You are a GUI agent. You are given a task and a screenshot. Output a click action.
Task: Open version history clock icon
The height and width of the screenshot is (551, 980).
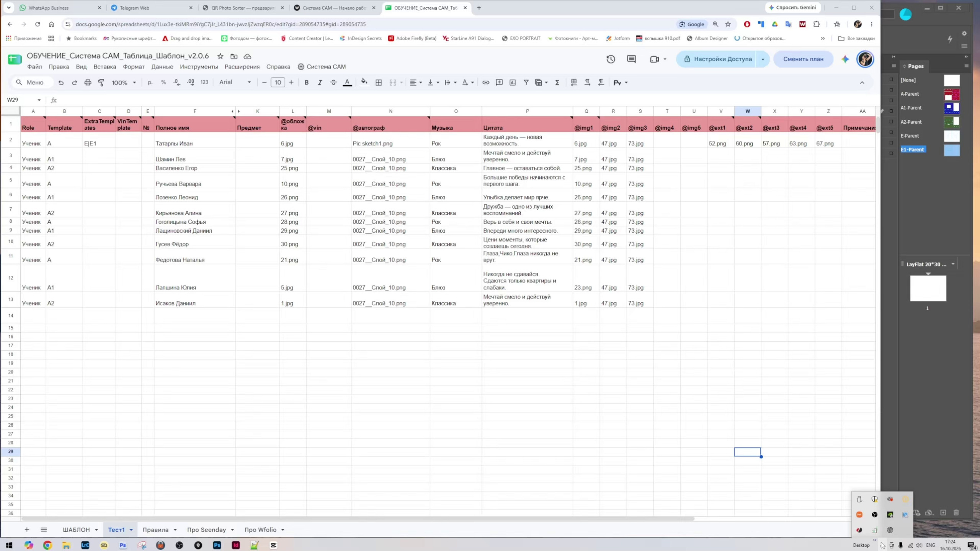pos(611,59)
